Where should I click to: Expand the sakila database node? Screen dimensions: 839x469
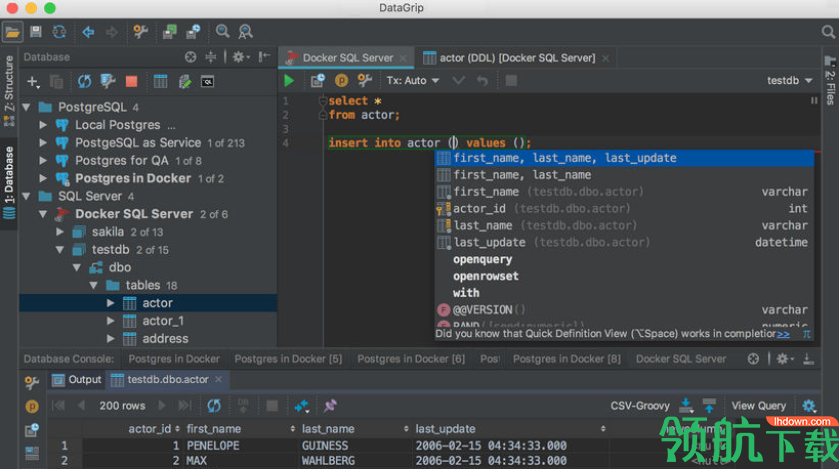pos(60,232)
